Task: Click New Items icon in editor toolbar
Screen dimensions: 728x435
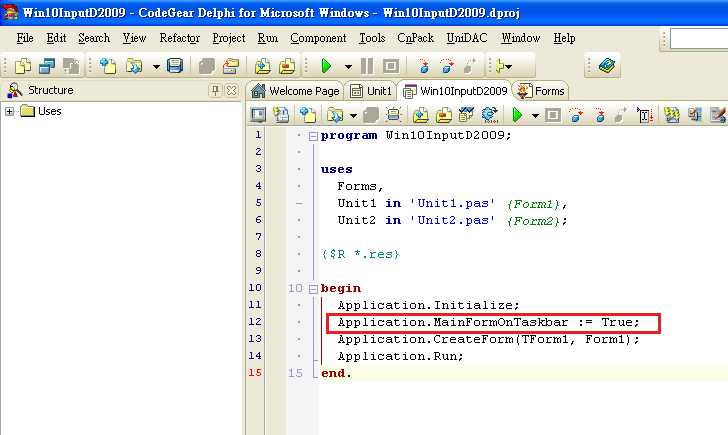Action: pyautogui.click(x=308, y=115)
